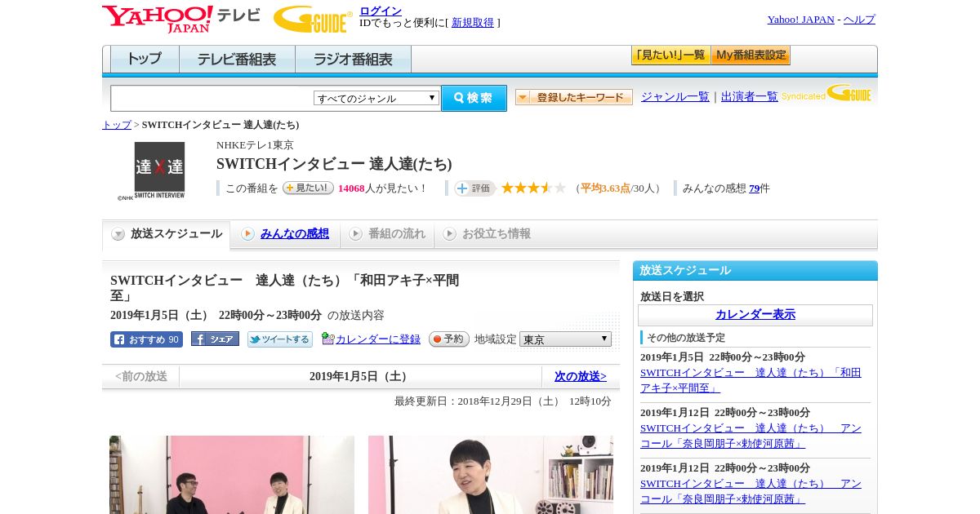Open the 東京 region dropdown

point(565,339)
